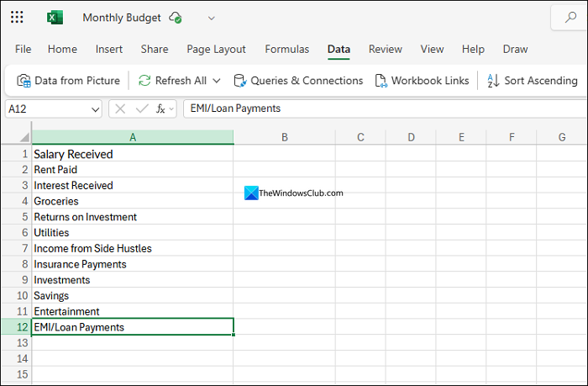
Task: Select column E header
Action: pyautogui.click(x=461, y=137)
